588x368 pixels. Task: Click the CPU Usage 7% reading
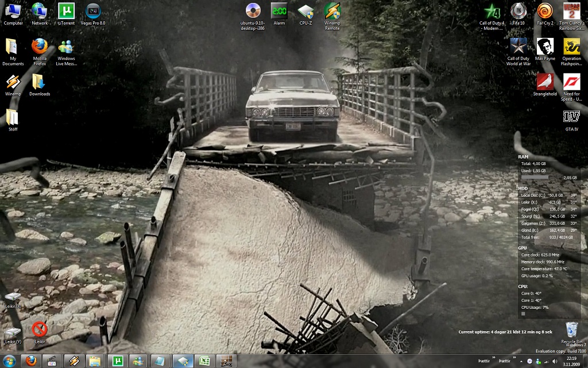[535, 307]
